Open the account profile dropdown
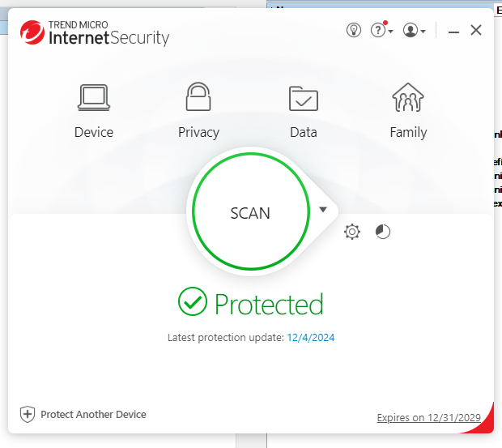 (414, 31)
